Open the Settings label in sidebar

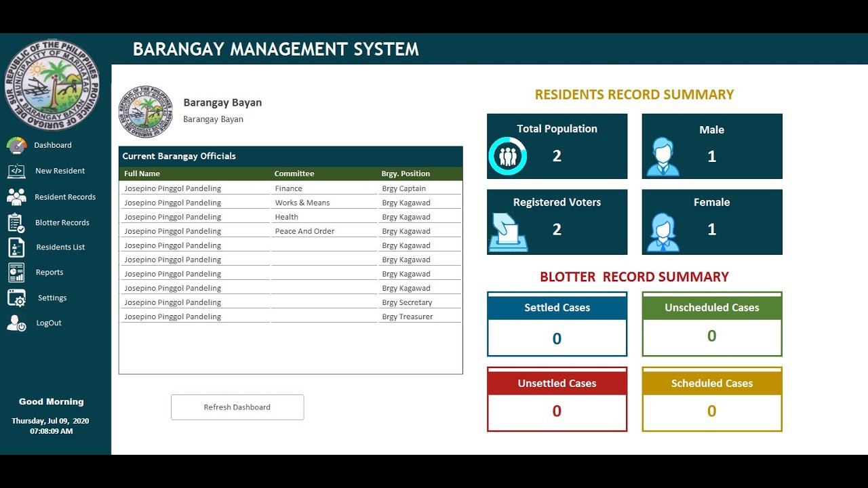(x=52, y=298)
